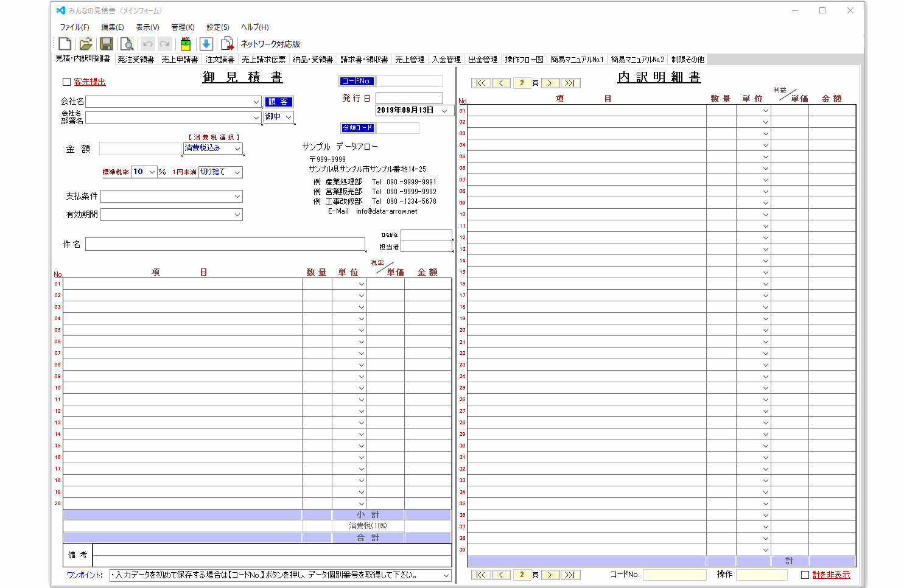Go to previous page in bottom pager
This screenshot has width=904, height=588.
[501, 575]
